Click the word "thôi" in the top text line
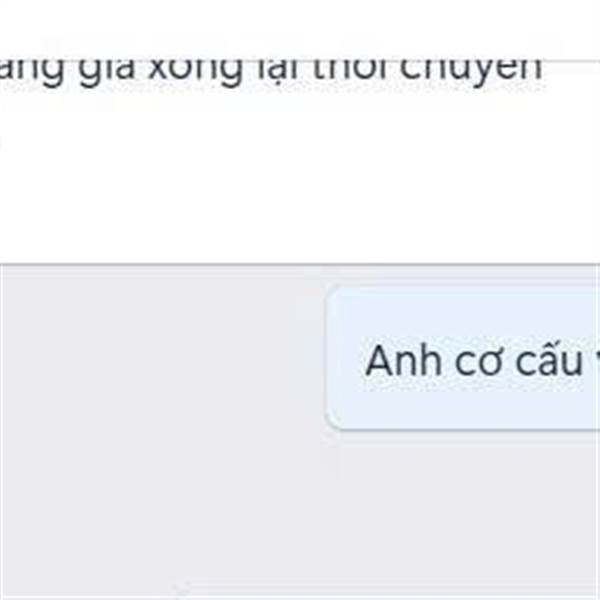The height and width of the screenshot is (600, 600). (349, 70)
